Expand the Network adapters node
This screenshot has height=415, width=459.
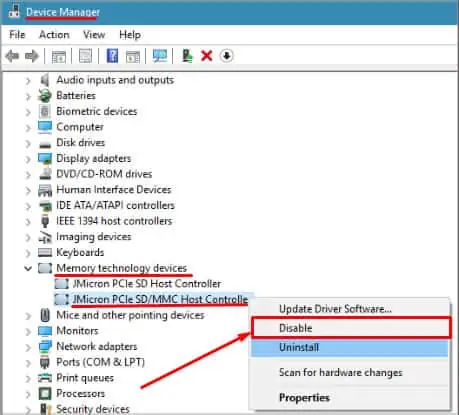28,347
